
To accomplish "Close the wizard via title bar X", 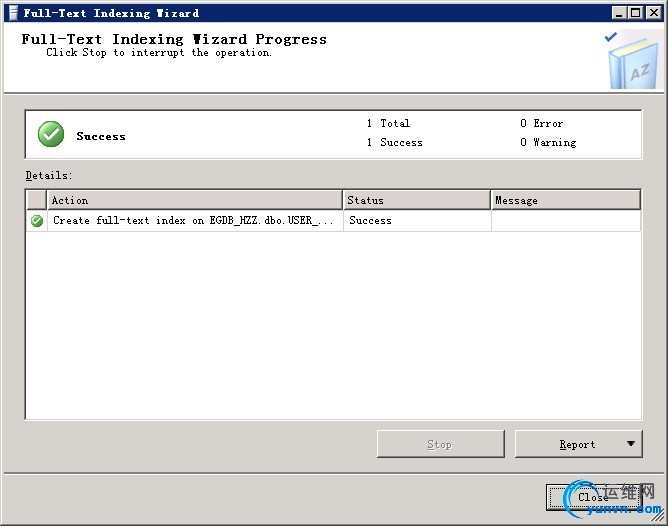I will point(653,13).
